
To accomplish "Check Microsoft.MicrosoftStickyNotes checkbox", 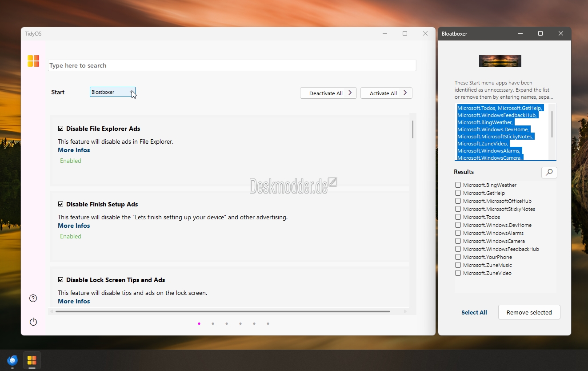I will 458,209.
